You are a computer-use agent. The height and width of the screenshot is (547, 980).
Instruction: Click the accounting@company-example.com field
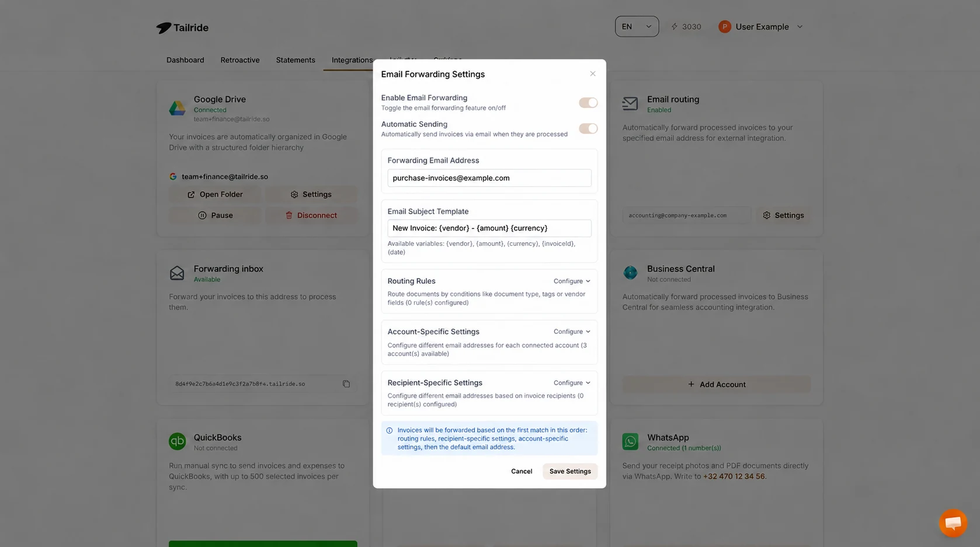(687, 215)
